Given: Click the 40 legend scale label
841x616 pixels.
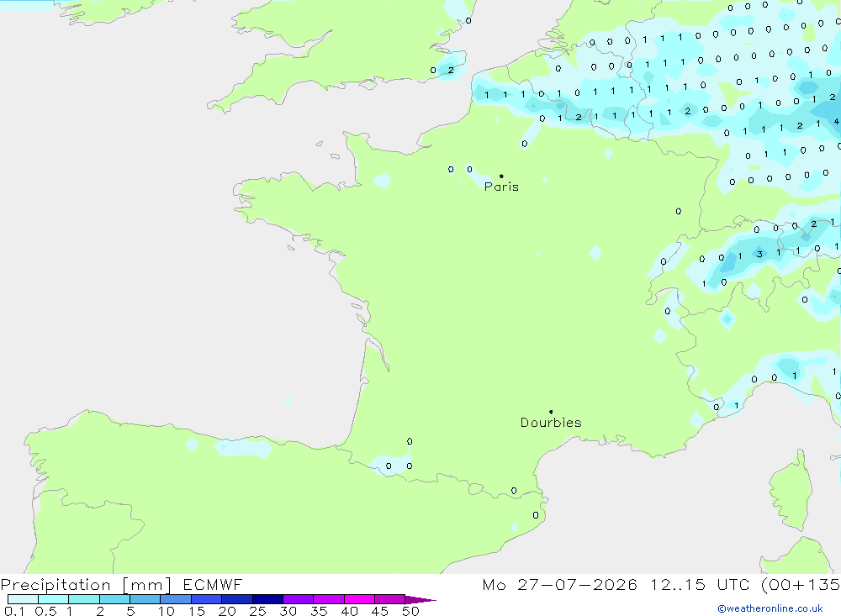Looking at the screenshot, I should point(350,611).
